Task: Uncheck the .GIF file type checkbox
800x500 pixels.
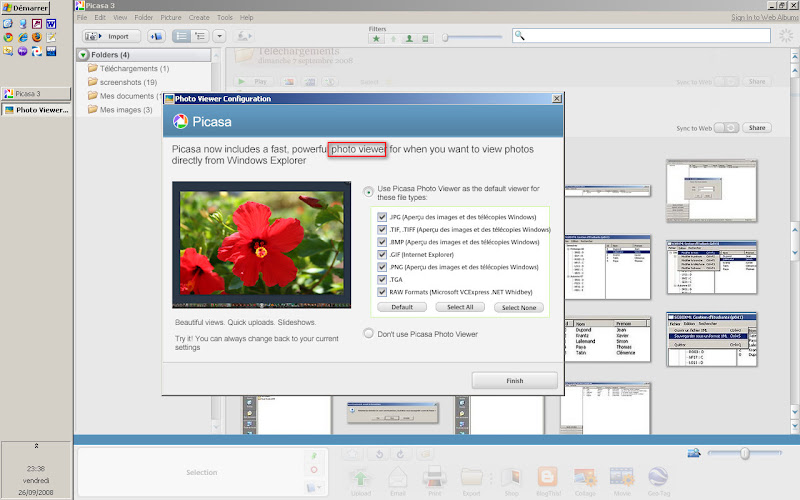Action: pos(382,255)
